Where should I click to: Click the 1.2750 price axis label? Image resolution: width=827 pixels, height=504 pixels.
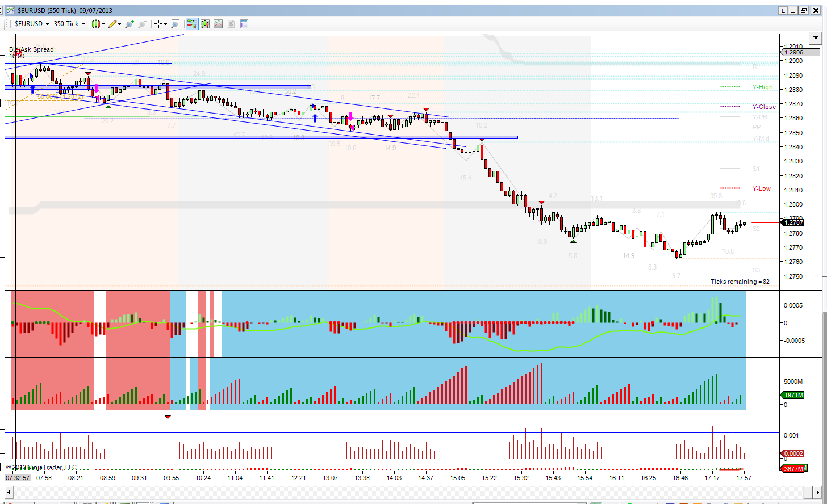pos(793,276)
